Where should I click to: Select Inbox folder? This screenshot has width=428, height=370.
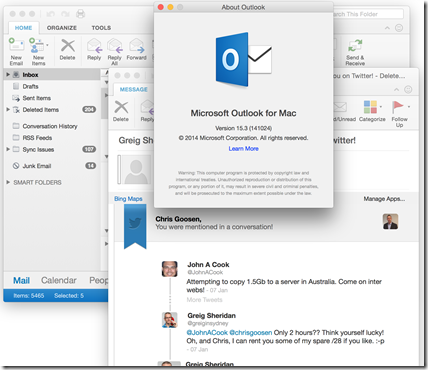coord(53,75)
